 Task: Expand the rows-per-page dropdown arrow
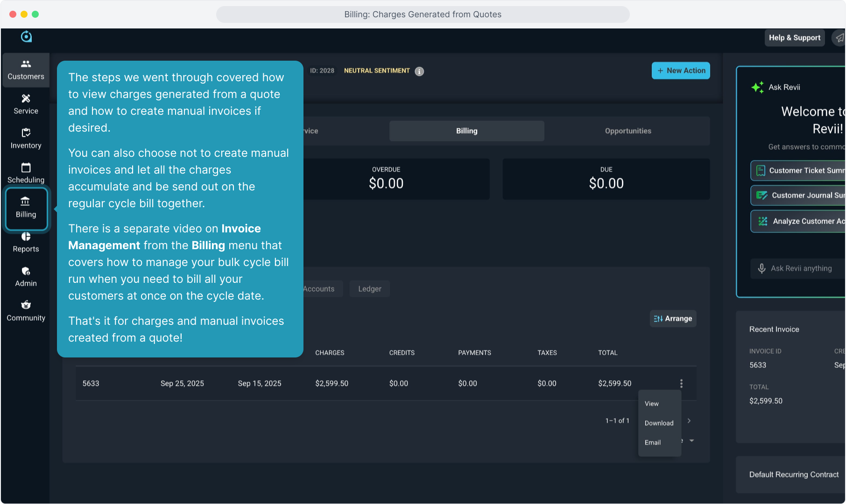click(691, 441)
